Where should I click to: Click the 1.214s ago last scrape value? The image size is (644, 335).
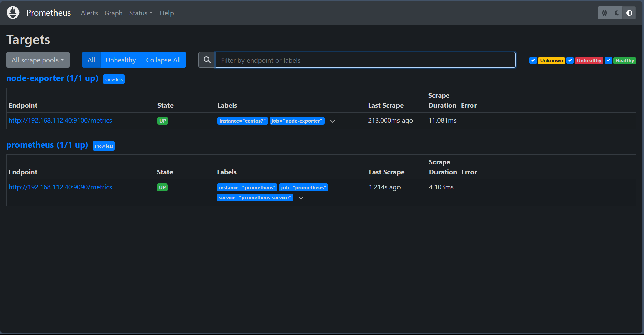pyautogui.click(x=385, y=187)
